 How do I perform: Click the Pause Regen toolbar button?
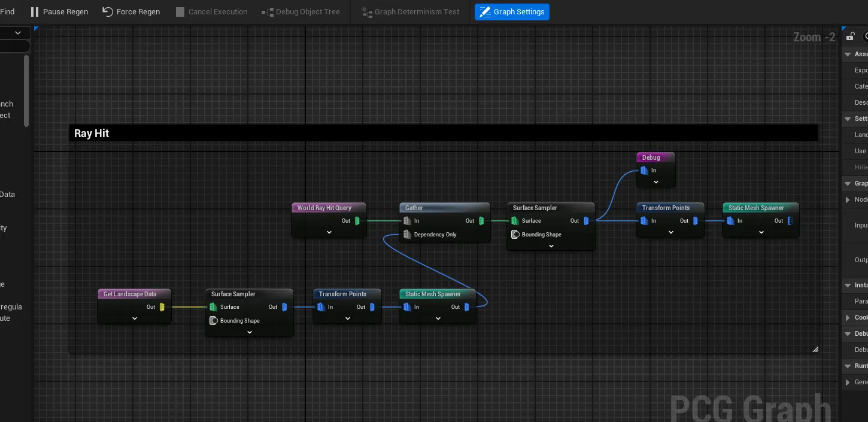point(59,12)
